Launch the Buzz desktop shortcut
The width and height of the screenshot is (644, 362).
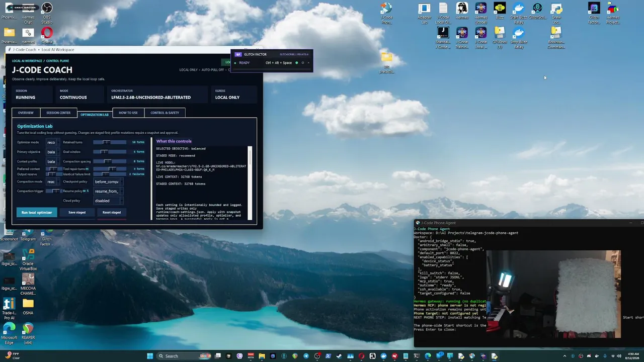pos(500,11)
